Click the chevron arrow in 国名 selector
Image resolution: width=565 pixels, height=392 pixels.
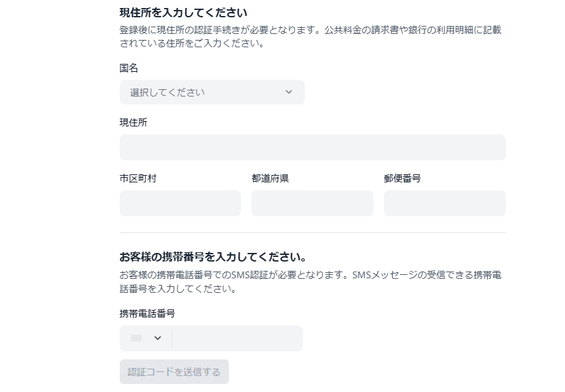coord(288,93)
